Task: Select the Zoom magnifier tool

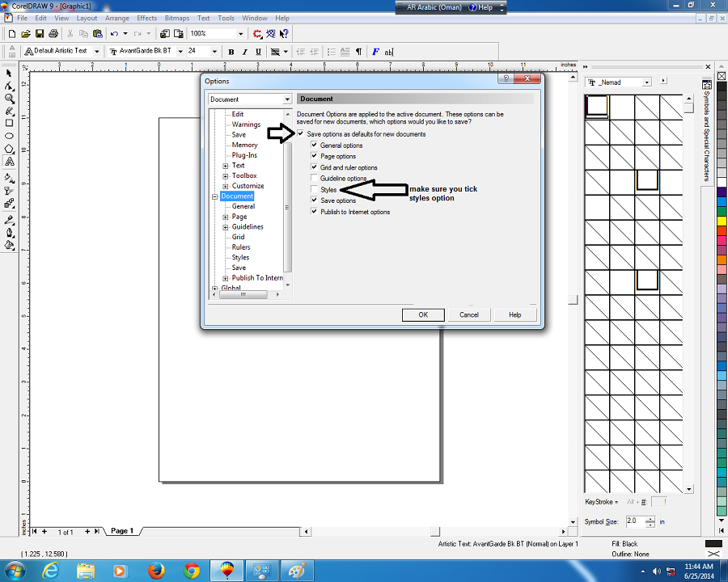Action: pyautogui.click(x=9, y=99)
